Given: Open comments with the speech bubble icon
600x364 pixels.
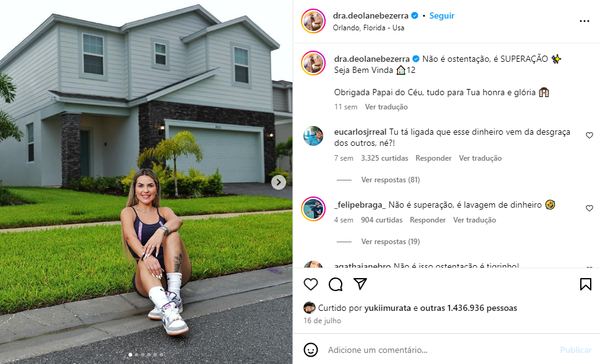Looking at the screenshot, I should click(x=336, y=284).
